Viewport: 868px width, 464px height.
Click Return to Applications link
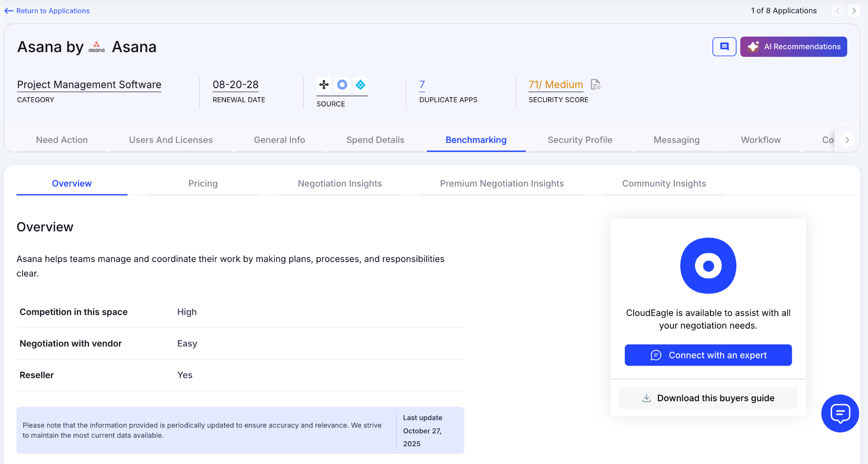[47, 11]
